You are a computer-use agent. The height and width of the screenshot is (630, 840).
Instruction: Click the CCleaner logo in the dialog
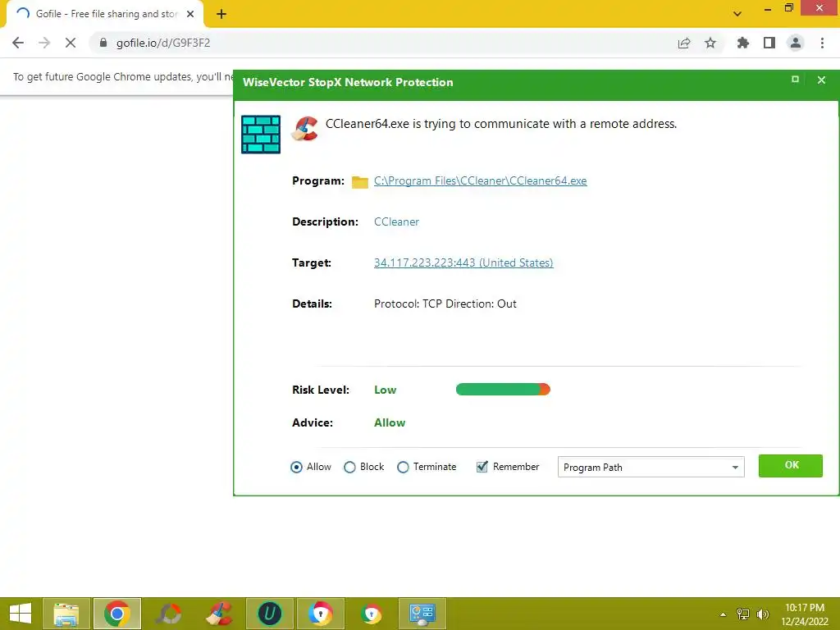coord(305,129)
